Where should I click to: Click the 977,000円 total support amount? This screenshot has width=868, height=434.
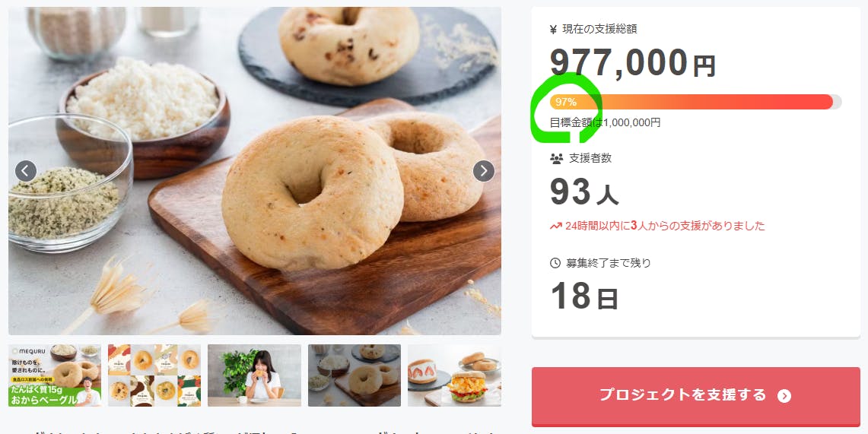[x=633, y=62]
